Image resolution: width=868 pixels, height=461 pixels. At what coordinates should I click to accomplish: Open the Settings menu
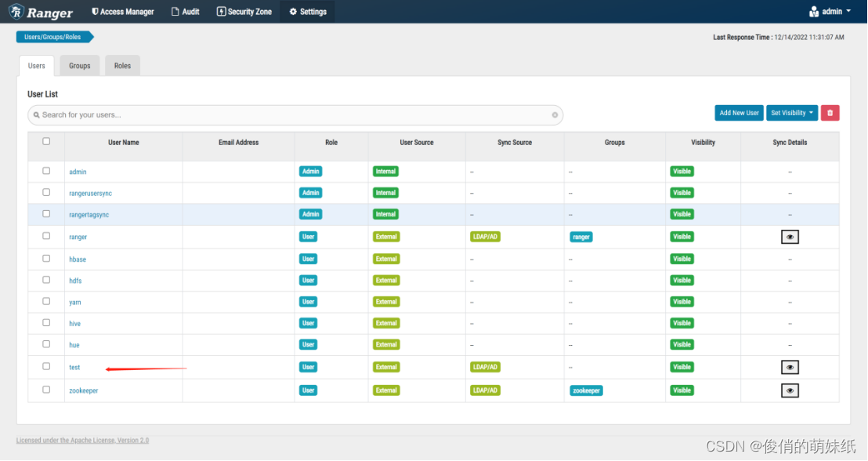307,11
